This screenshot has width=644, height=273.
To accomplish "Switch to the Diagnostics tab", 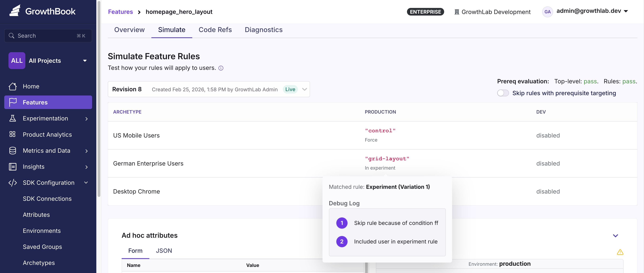I will pos(264,30).
